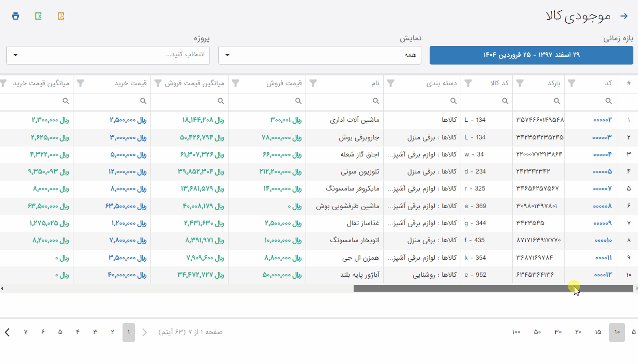Set page size to ۱۰۰ items
This screenshot has height=364, width=638.
(516, 332)
